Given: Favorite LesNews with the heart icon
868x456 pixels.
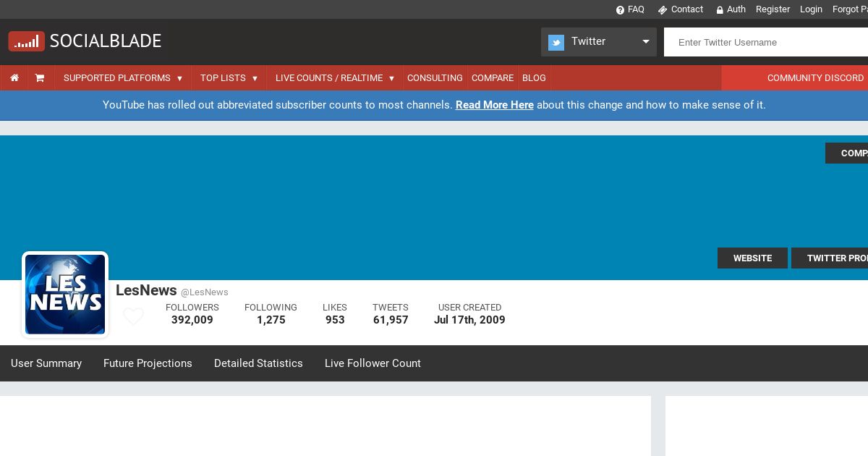Looking at the screenshot, I should 133,316.
